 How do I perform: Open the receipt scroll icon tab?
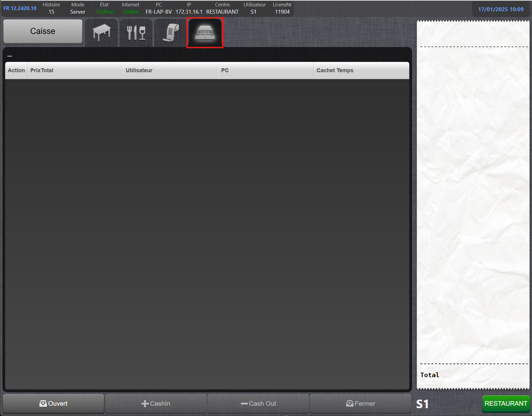(x=171, y=32)
